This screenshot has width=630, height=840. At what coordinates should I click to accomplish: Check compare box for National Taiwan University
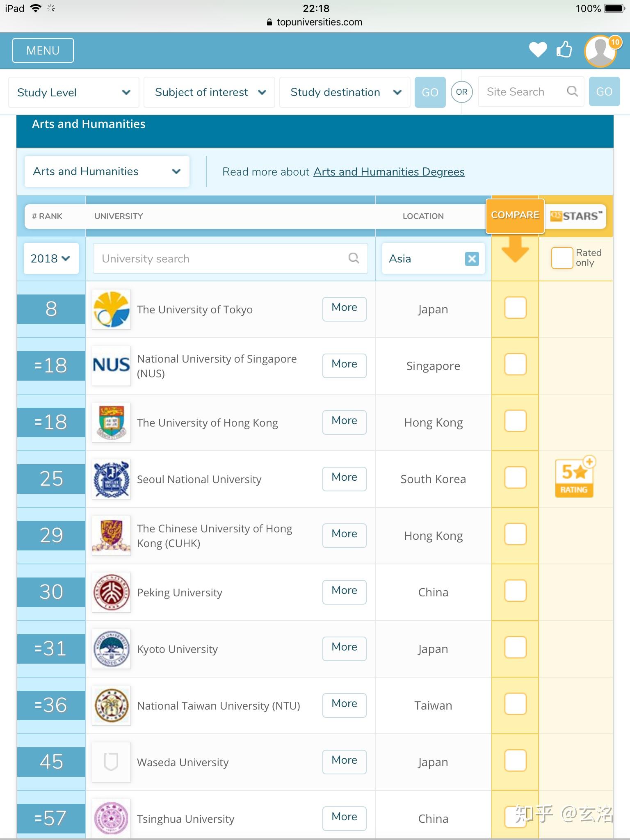515,704
